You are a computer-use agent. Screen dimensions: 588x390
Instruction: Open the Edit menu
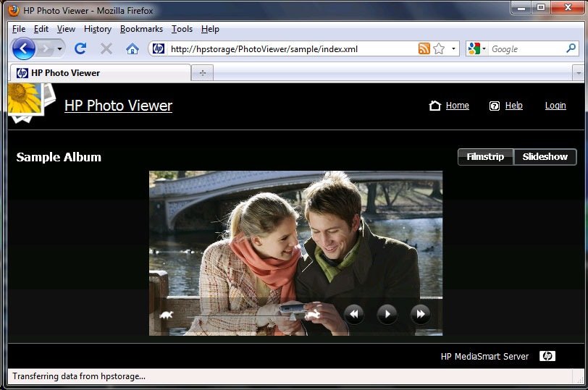pyautogui.click(x=41, y=29)
